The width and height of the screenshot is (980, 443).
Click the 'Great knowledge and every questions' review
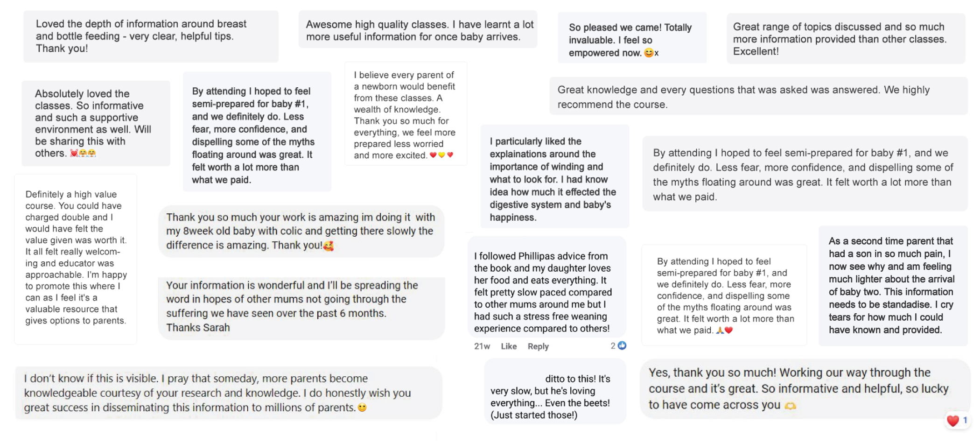pyautogui.click(x=758, y=96)
